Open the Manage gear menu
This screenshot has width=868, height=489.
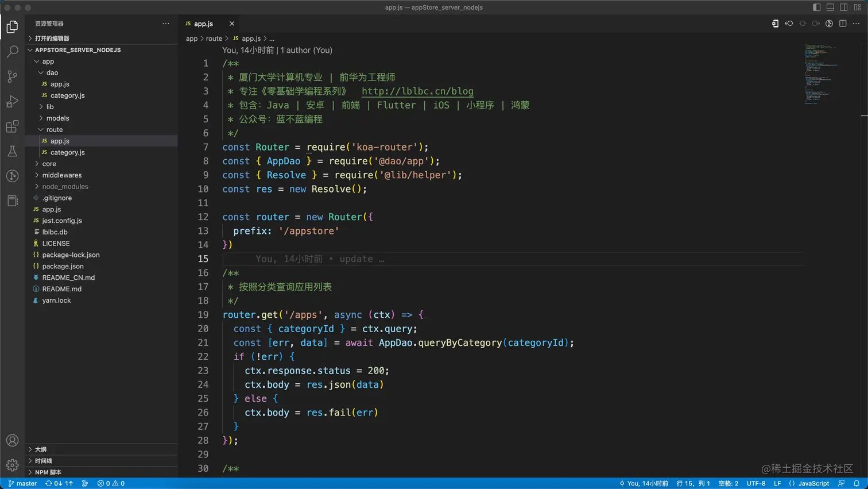(x=12, y=465)
